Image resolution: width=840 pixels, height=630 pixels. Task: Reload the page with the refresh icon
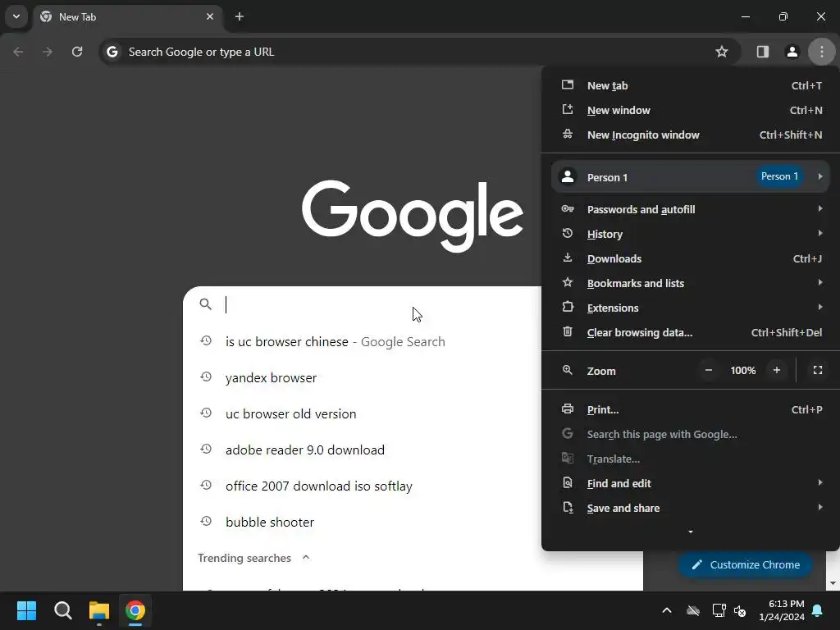(77, 52)
